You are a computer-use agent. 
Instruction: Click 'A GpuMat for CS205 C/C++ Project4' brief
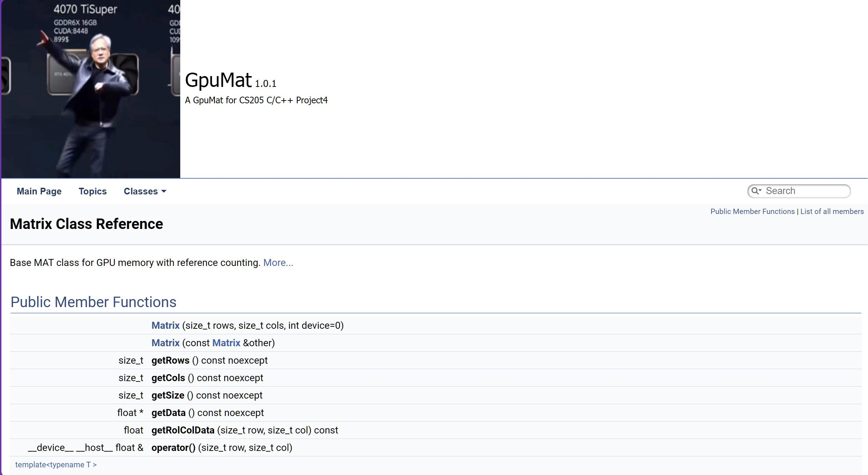coord(256,101)
